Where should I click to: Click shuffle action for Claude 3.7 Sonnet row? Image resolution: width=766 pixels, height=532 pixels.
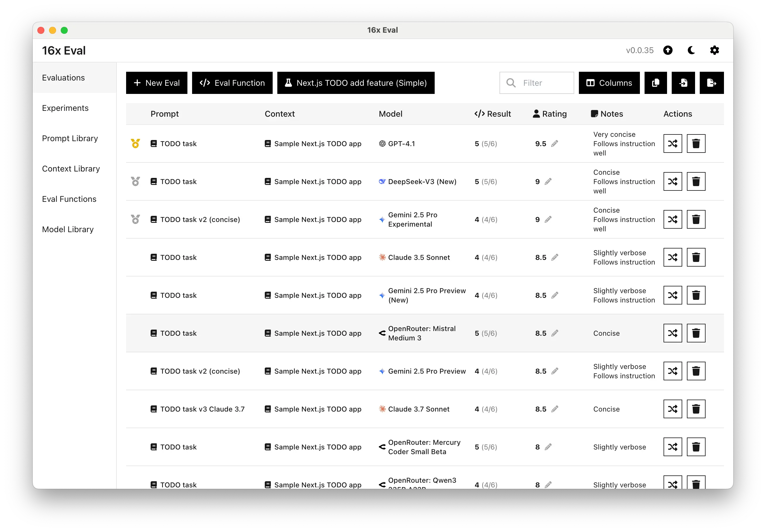pyautogui.click(x=673, y=409)
